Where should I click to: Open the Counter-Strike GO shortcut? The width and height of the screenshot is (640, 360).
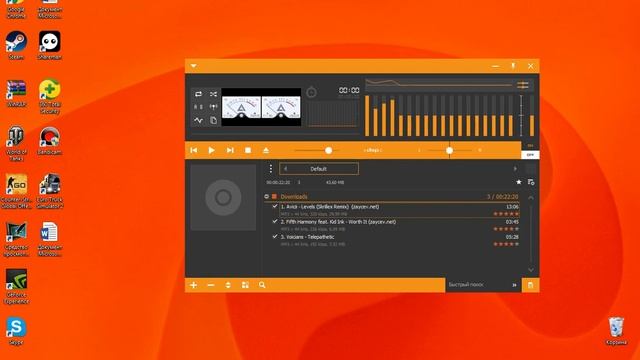coord(16,191)
